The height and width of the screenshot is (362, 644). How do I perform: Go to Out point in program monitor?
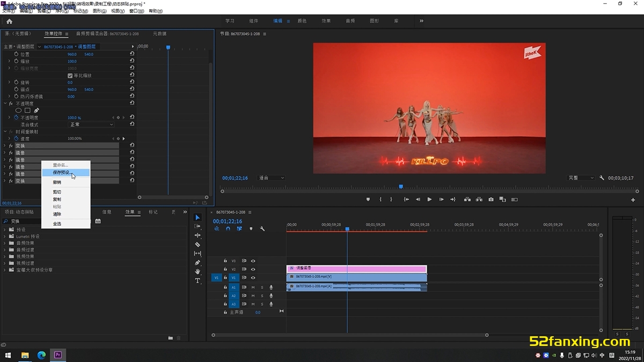click(x=453, y=200)
